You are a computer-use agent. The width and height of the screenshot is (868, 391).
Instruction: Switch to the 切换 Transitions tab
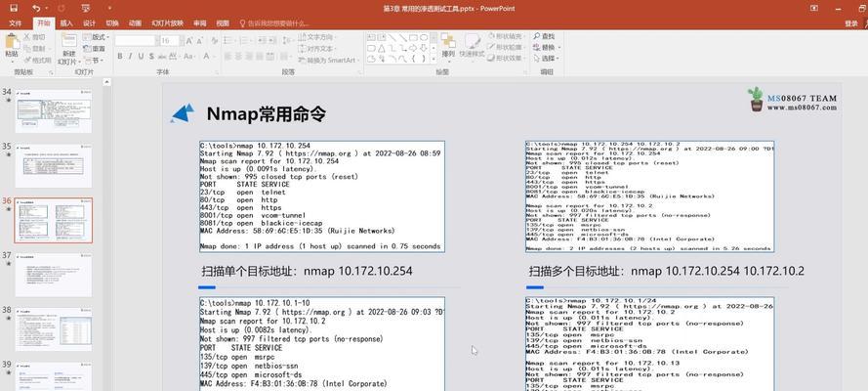coord(112,23)
